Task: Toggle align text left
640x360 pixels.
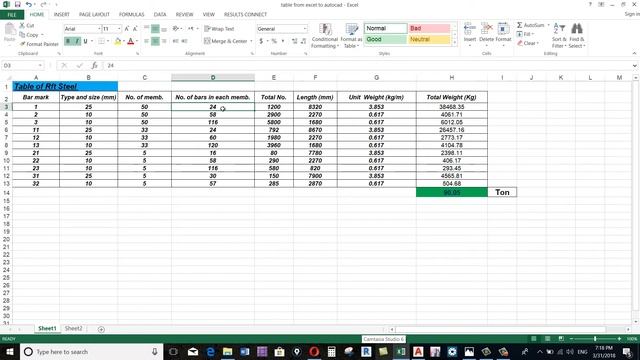Action: 147,41
